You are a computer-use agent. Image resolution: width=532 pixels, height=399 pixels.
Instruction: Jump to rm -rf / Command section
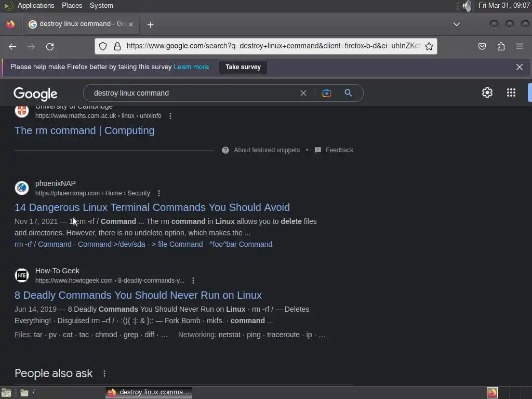(43, 244)
